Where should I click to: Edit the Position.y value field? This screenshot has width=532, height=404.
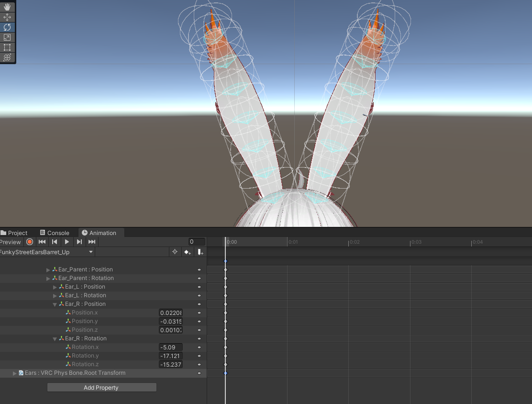171,321
